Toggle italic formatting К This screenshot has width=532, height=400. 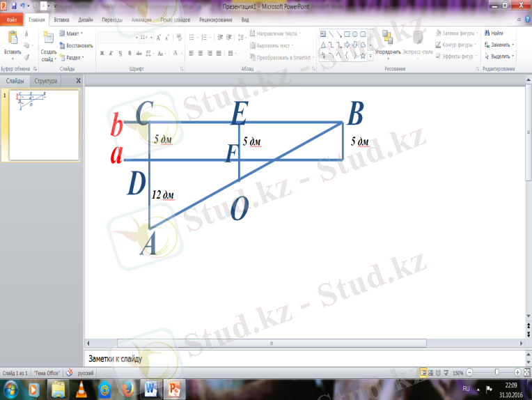[111, 53]
